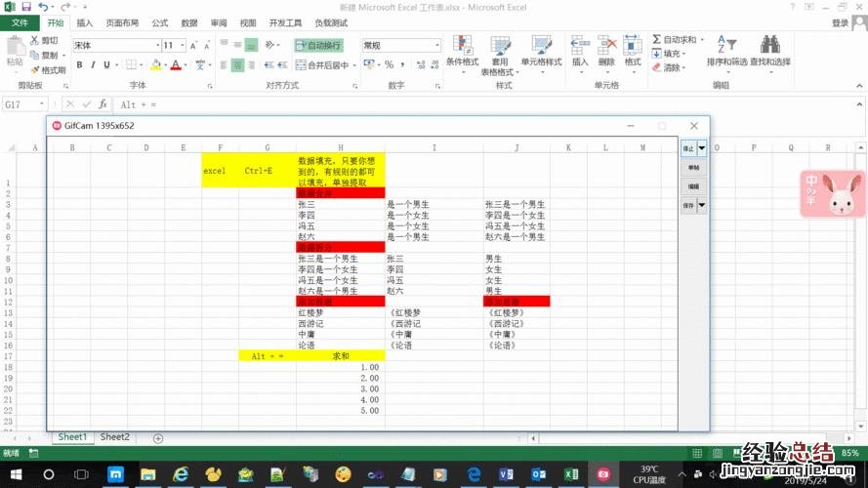
Task: Click the percent style icon
Action: coord(390,64)
